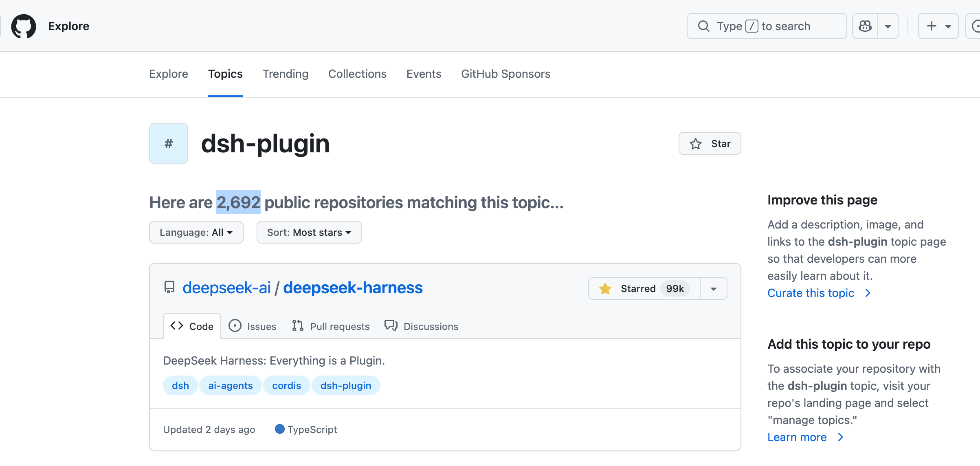Open the Discussions tab
The height and width of the screenshot is (466, 980).
pos(422,326)
